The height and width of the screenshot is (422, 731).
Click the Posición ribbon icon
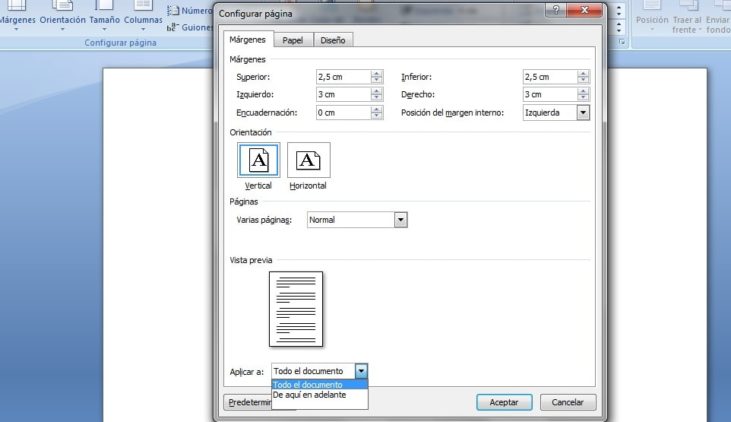[652, 14]
